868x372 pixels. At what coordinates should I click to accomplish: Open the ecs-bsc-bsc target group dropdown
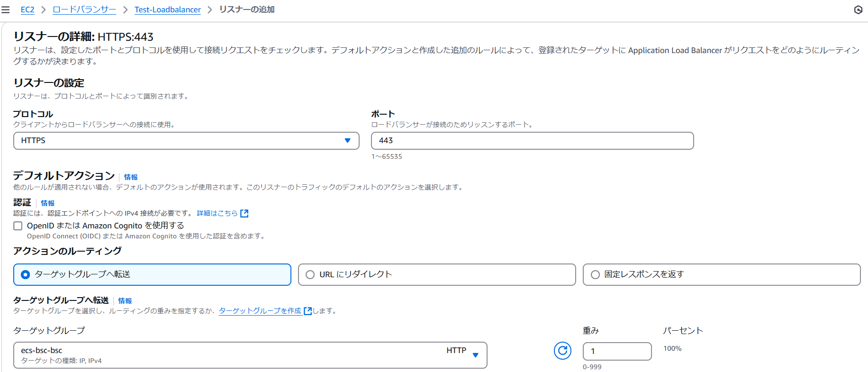coord(250,355)
